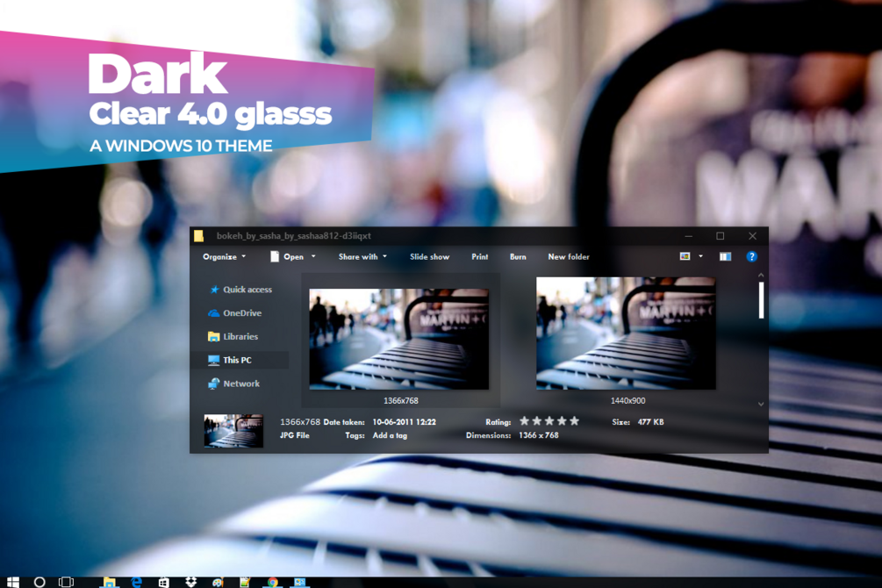Click Add a tag field
The width and height of the screenshot is (882, 588).
pyautogui.click(x=390, y=435)
